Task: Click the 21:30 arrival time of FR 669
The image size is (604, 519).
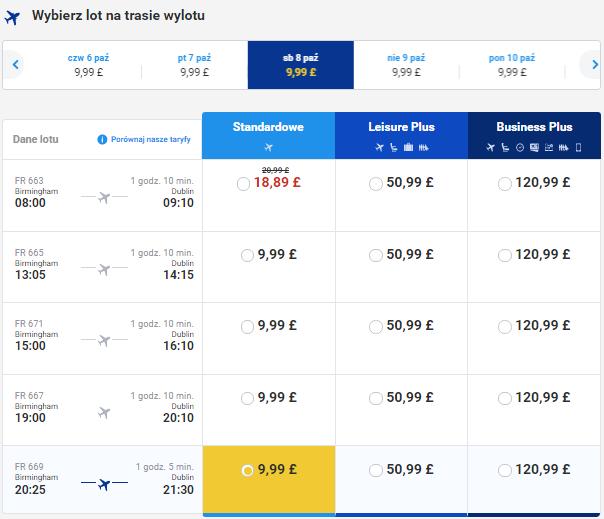Action: coord(178,490)
